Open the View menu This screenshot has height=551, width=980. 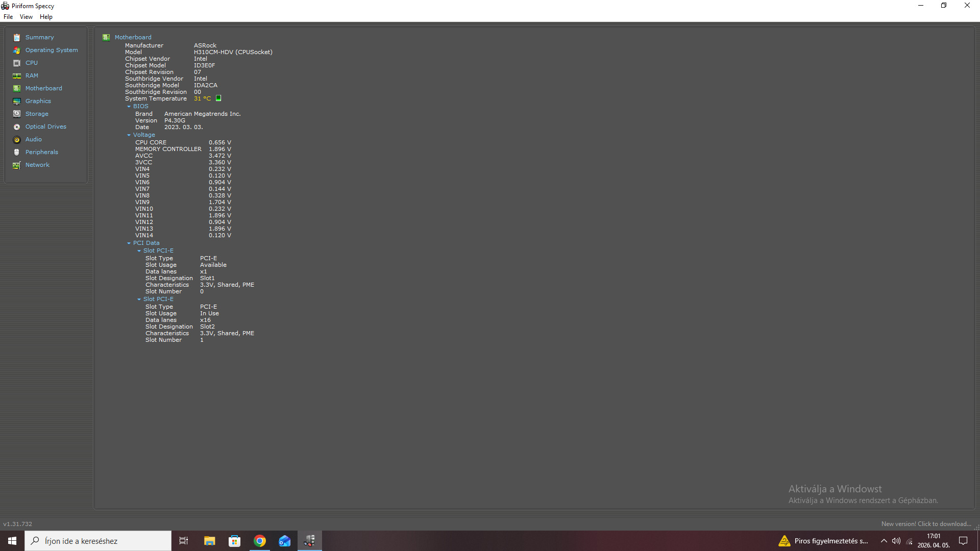point(26,17)
